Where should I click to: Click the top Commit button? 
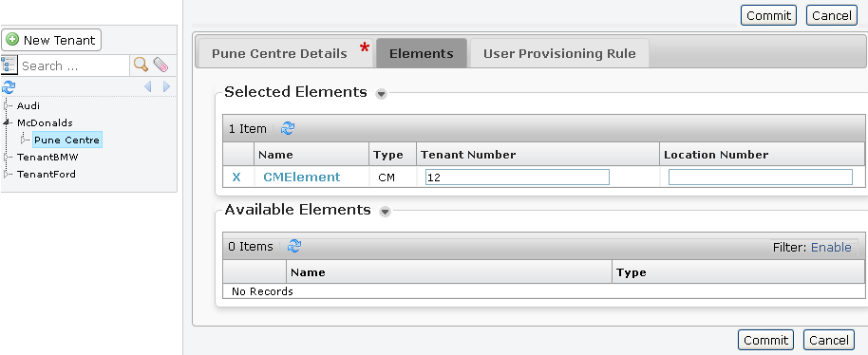click(x=768, y=15)
